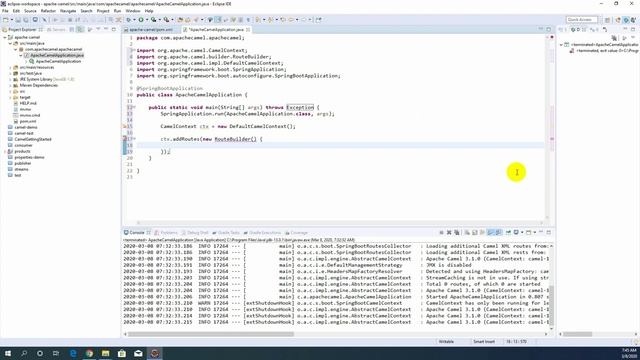
Task: Expand the src/main/resources folder
Action: click(11, 67)
